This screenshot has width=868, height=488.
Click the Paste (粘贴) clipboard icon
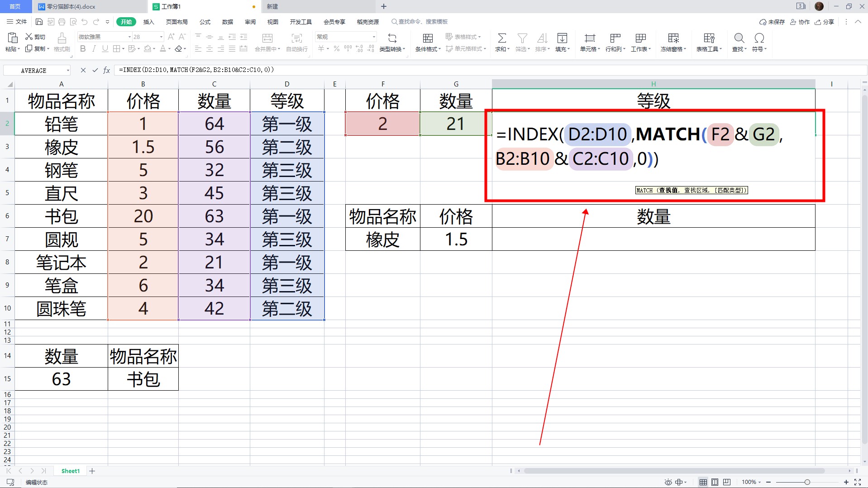(12, 38)
